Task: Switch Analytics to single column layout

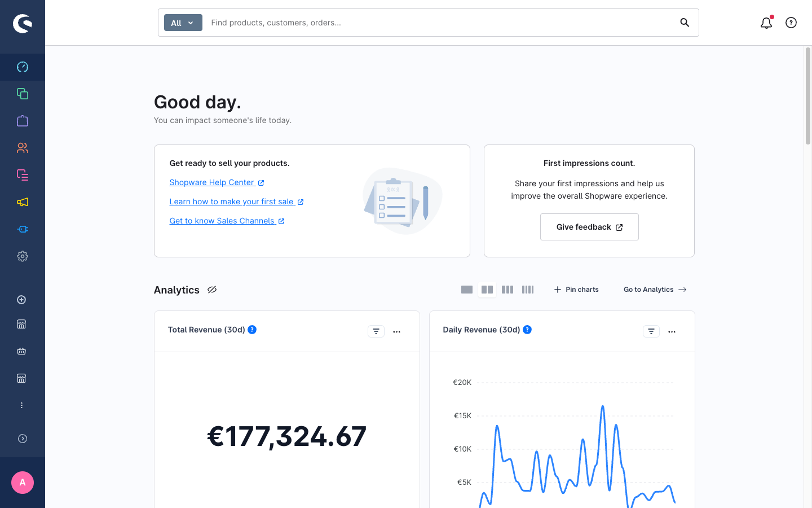Action: coord(467,290)
